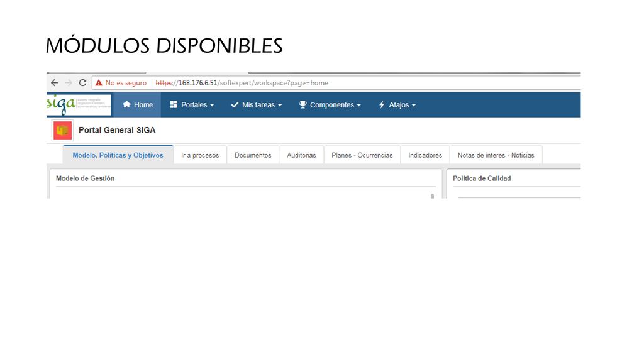Screen dimensions: 644x362
Task: Click the Modelo de Gestión panel scrollbar
Action: [432, 196]
